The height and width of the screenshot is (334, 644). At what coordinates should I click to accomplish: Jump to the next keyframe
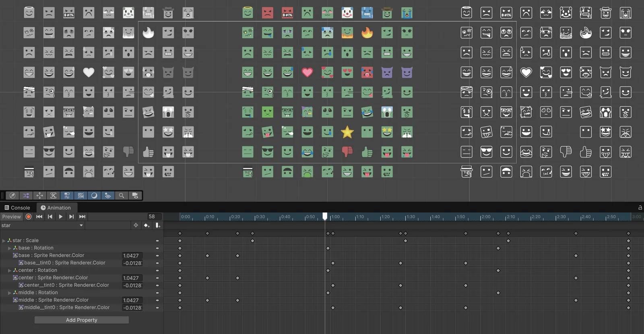point(71,216)
